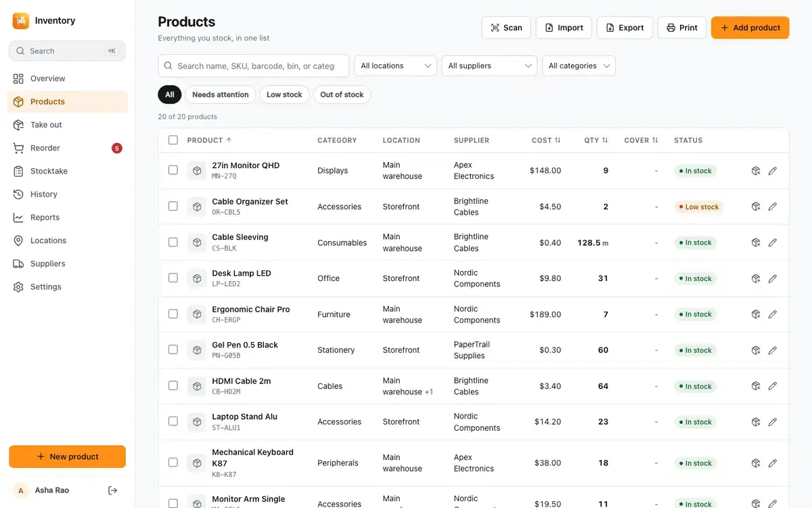The height and width of the screenshot is (508, 812).
Task: Click the product cube icon for HDMI Cable 2m
Action: (x=197, y=386)
